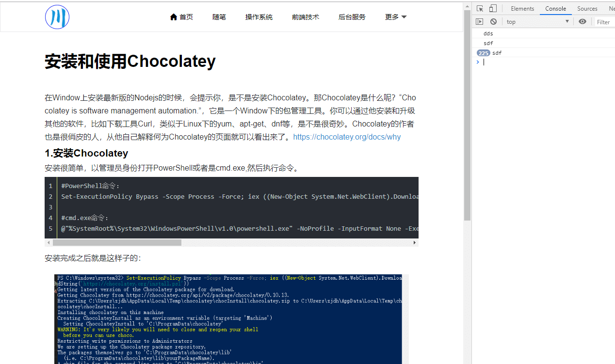Viewport: 615px width, 364px height.
Task: Click the console Filter input field
Action: click(604, 22)
